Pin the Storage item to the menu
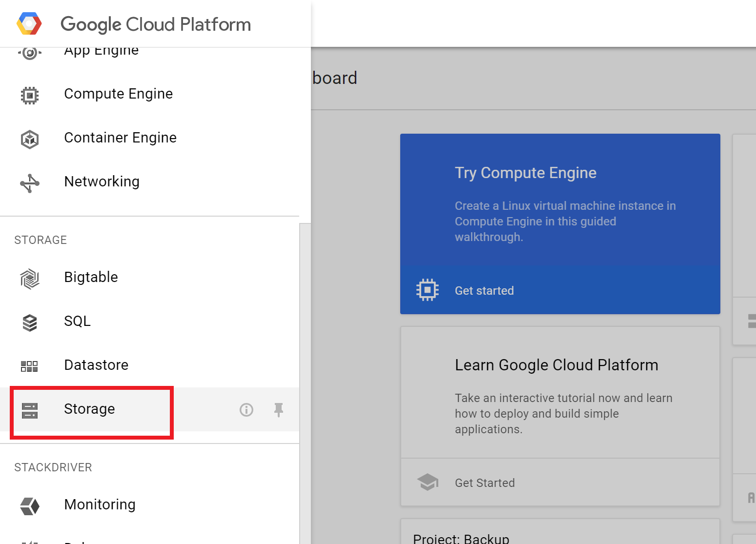Viewport: 756px width, 544px height. (x=279, y=410)
